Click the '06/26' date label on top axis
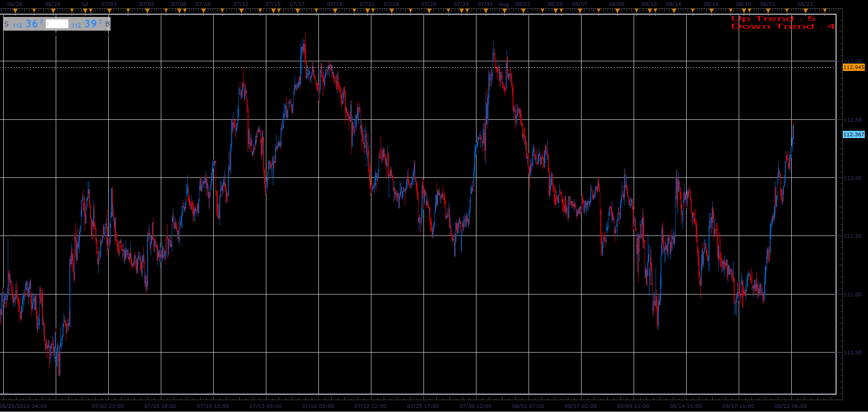The image size is (868, 412). pos(15,4)
